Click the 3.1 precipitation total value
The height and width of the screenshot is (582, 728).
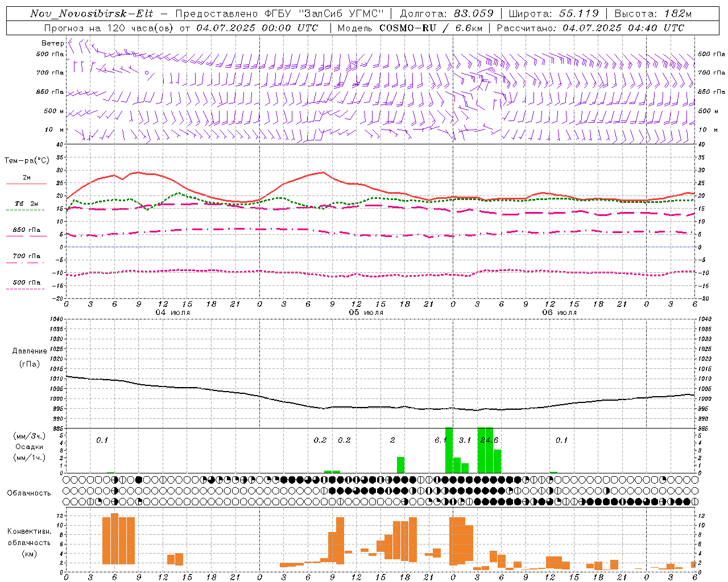465,440
